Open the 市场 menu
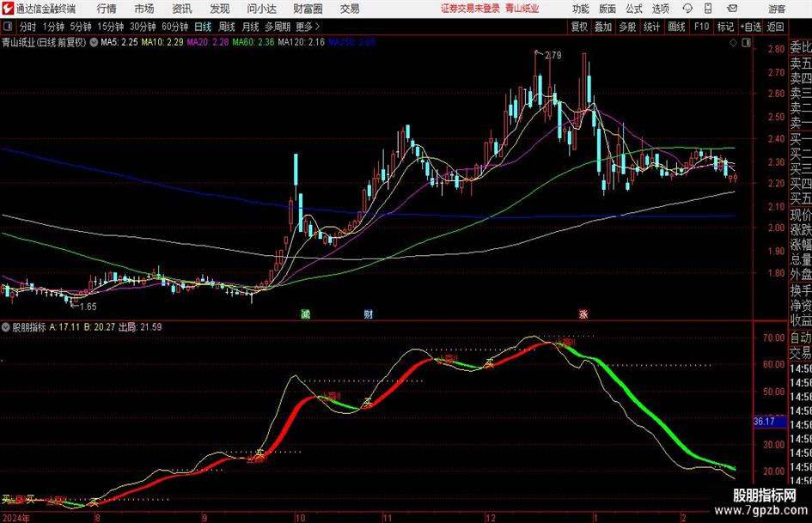 144,9
